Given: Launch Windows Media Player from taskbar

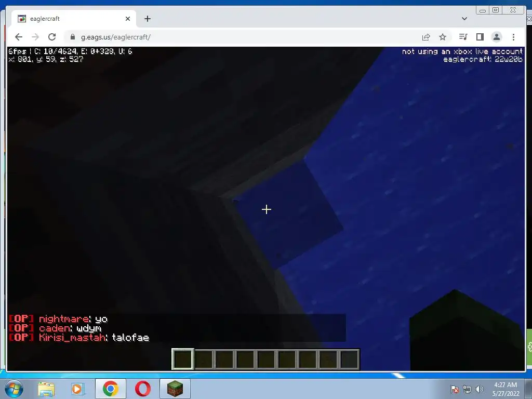Looking at the screenshot, I should tap(78, 389).
